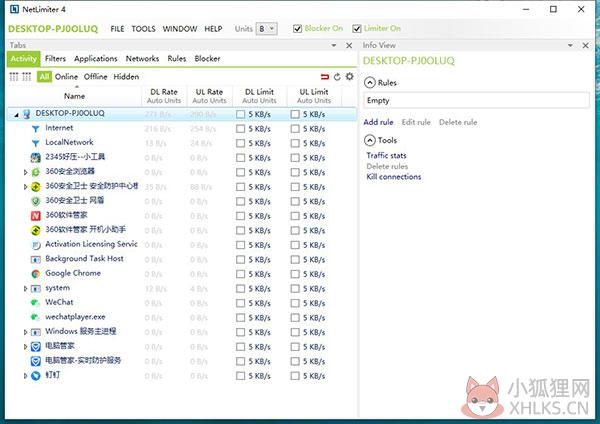This screenshot has width=600, height=424.
Task: Switch to the Applications tab
Action: click(96, 59)
